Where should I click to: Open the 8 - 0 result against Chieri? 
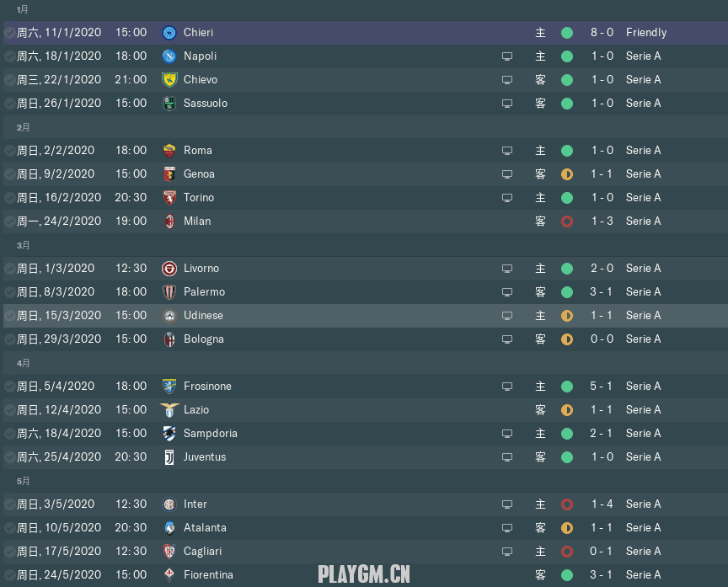click(602, 33)
